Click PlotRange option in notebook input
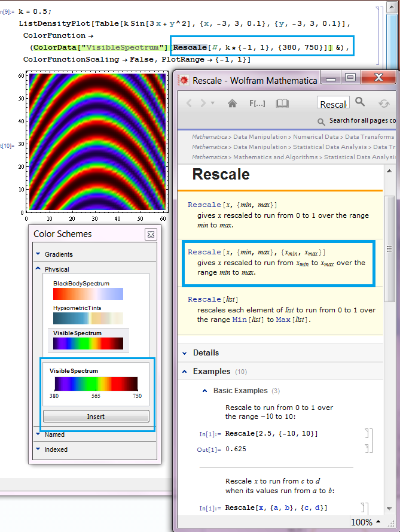Screen dimensions: 400x532 click(x=183, y=59)
